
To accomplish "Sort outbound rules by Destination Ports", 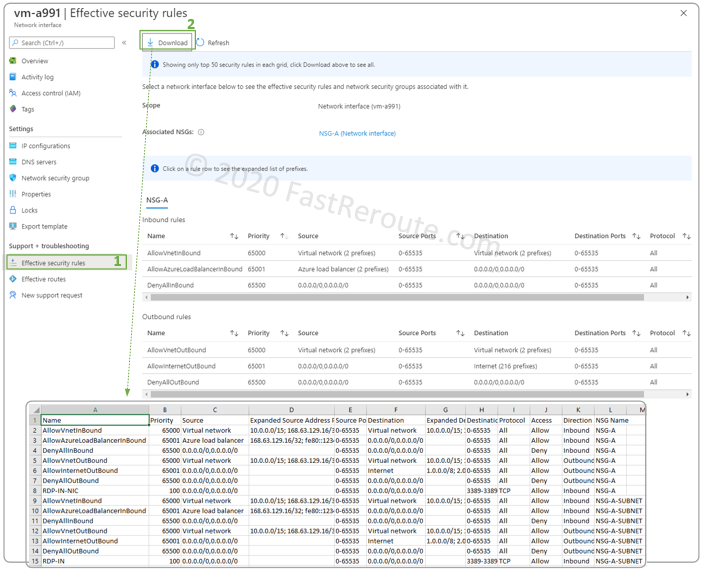I will (636, 333).
